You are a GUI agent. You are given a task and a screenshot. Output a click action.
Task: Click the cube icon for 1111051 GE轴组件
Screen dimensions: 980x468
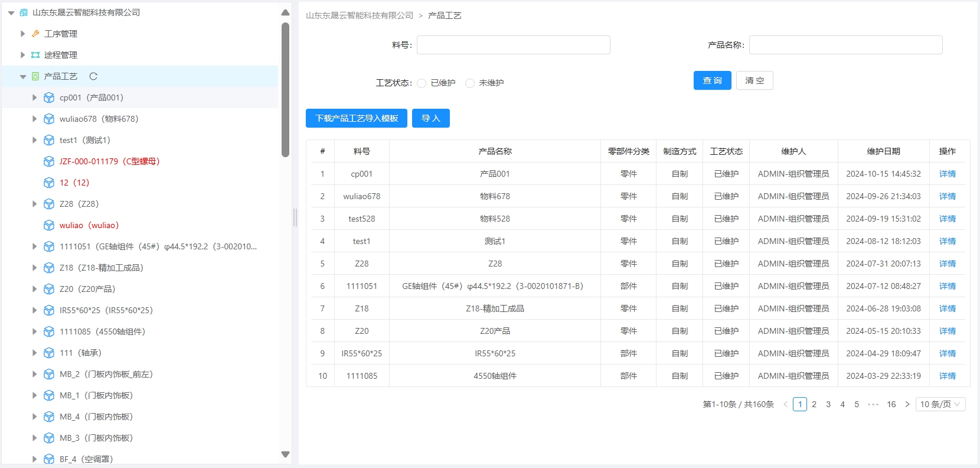(x=49, y=246)
